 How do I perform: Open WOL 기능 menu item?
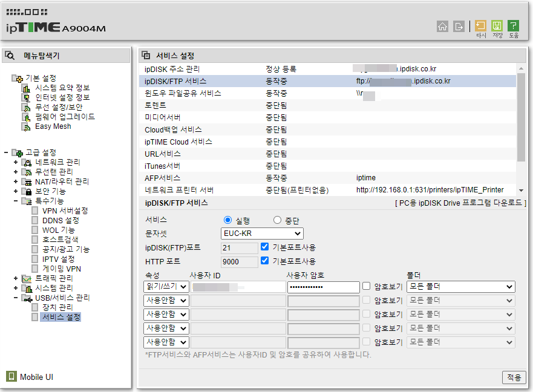(x=58, y=230)
